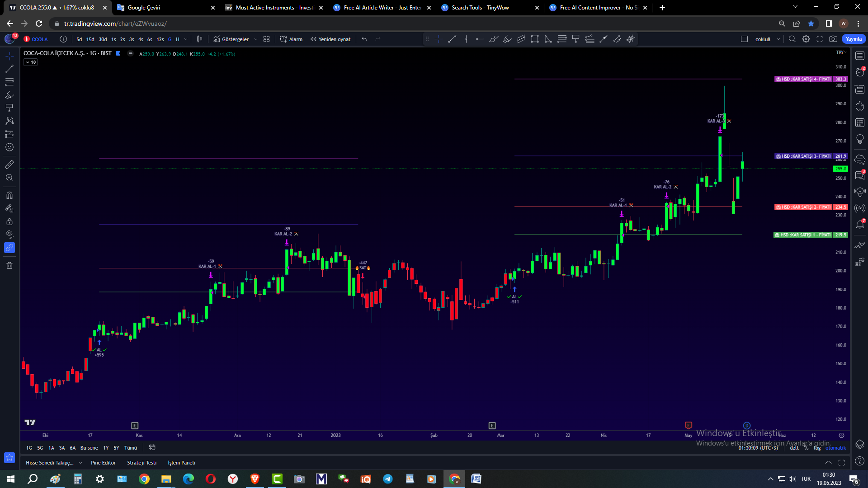Create an Alarm alert

tap(291, 39)
